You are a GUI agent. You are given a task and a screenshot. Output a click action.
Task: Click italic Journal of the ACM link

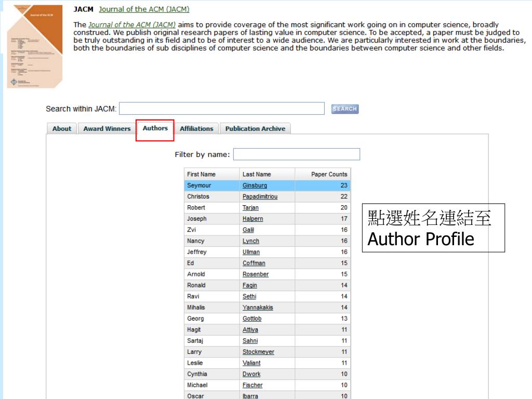(132, 25)
